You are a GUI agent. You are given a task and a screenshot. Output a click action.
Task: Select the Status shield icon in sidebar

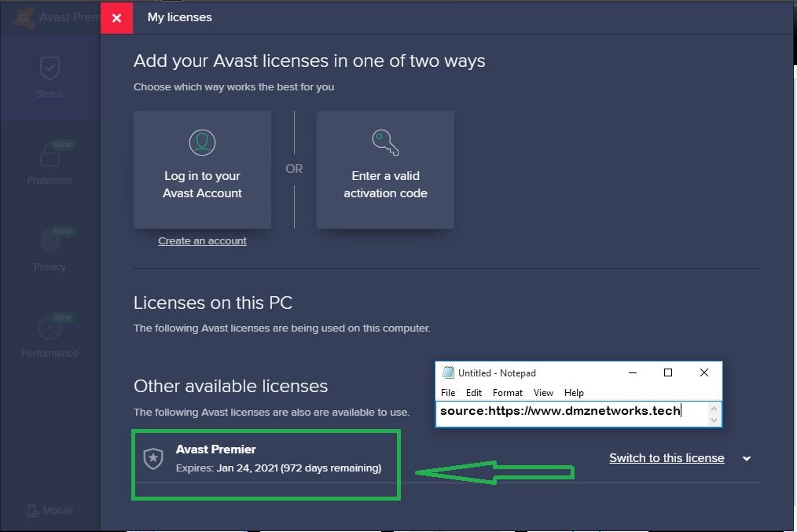point(50,69)
